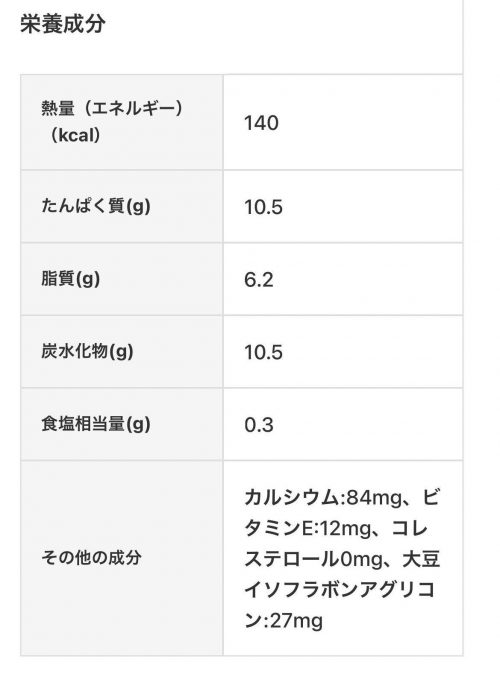
Task: Select the その他の成分 label cell
Action: 122,558
